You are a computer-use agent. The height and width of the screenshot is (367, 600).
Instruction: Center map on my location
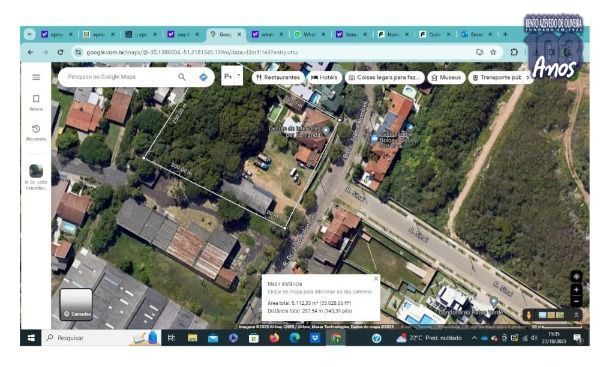point(576,276)
